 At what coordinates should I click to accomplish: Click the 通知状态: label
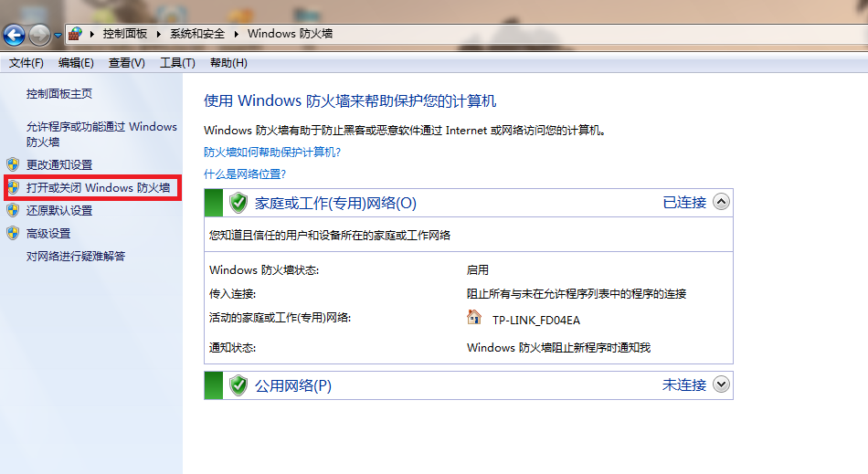232,348
